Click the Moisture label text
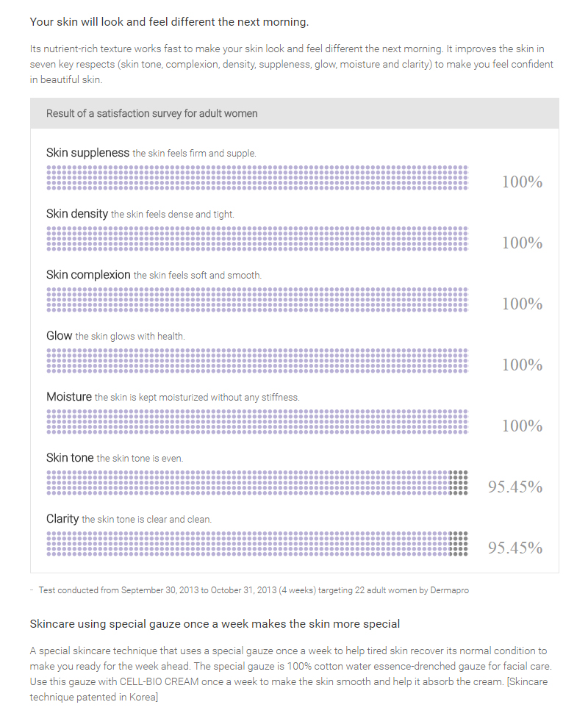The image size is (588, 713). (x=70, y=397)
